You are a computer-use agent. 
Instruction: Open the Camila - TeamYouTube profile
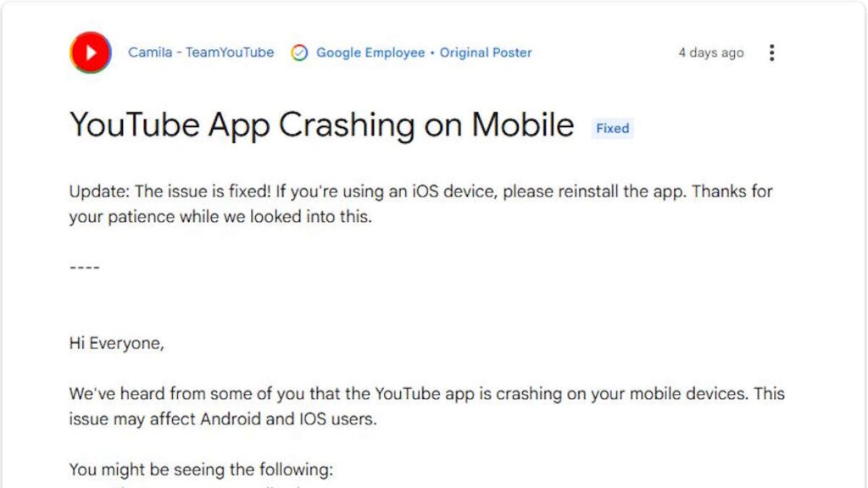coord(200,53)
